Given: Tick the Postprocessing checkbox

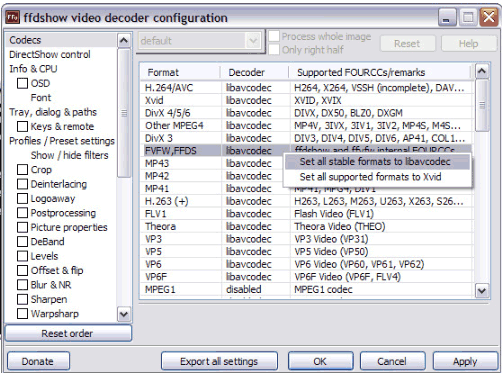Looking at the screenshot, I should tap(22, 213).
